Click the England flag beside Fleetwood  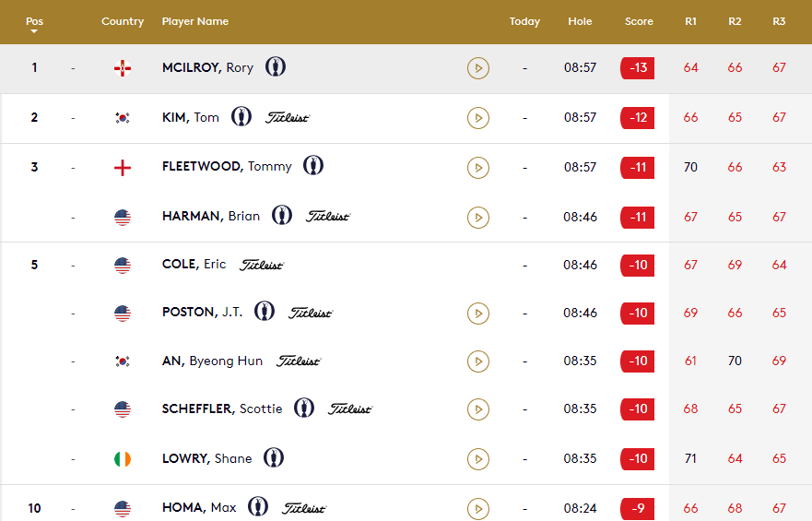pyautogui.click(x=123, y=168)
